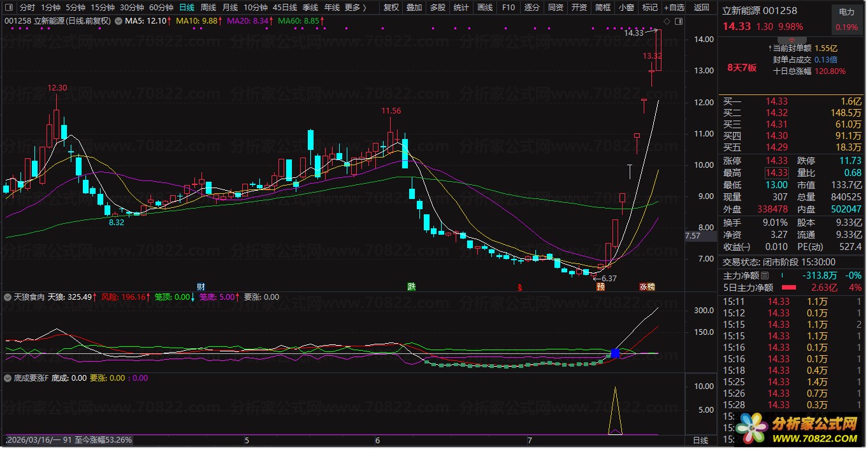This screenshot has width=868, height=449.
Task: Click the 15:11 trade tick row
Action: (x=792, y=302)
